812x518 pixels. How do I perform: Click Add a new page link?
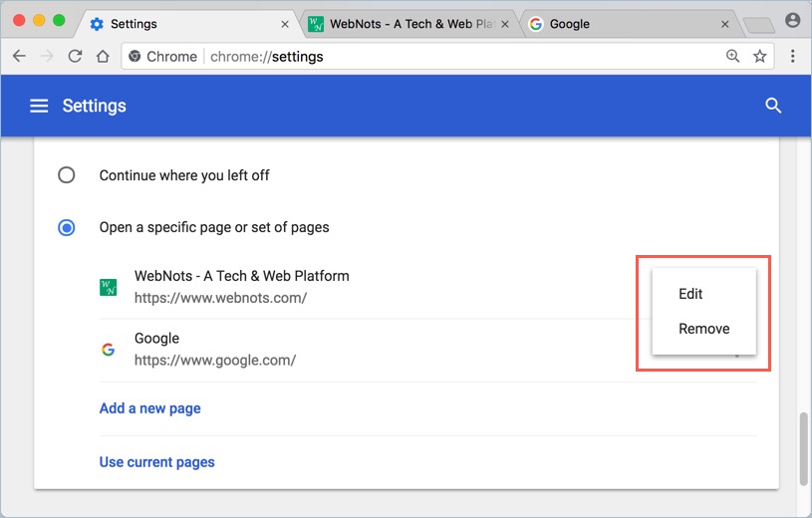point(149,408)
